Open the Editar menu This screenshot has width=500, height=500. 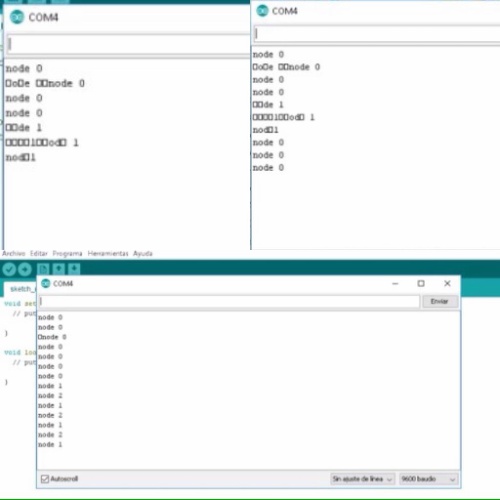tap(39, 253)
